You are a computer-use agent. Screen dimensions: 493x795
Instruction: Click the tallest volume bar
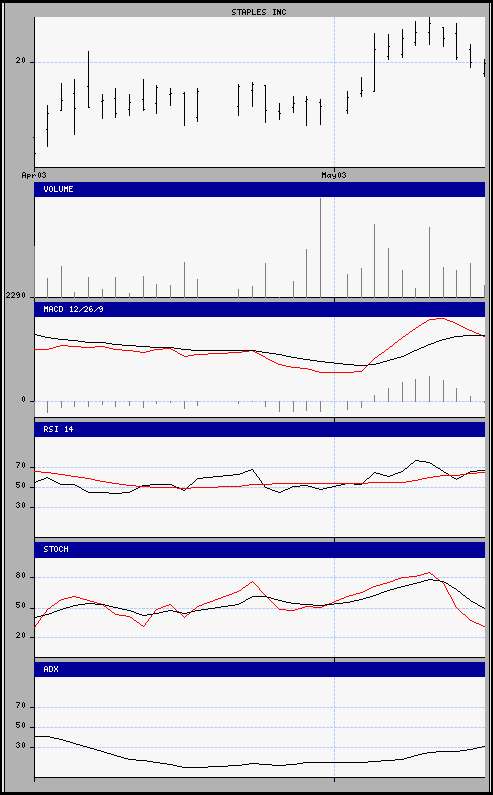[321, 247]
